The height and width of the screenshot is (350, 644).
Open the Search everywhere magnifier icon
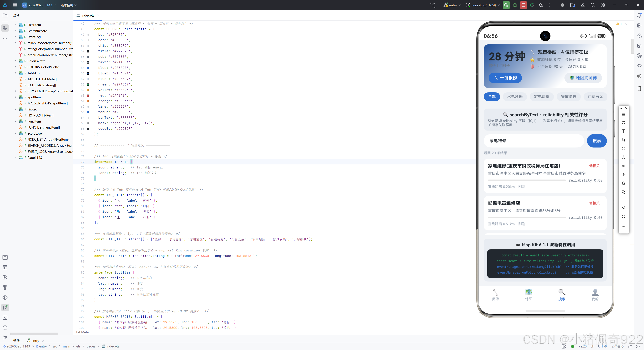tap(593, 5)
